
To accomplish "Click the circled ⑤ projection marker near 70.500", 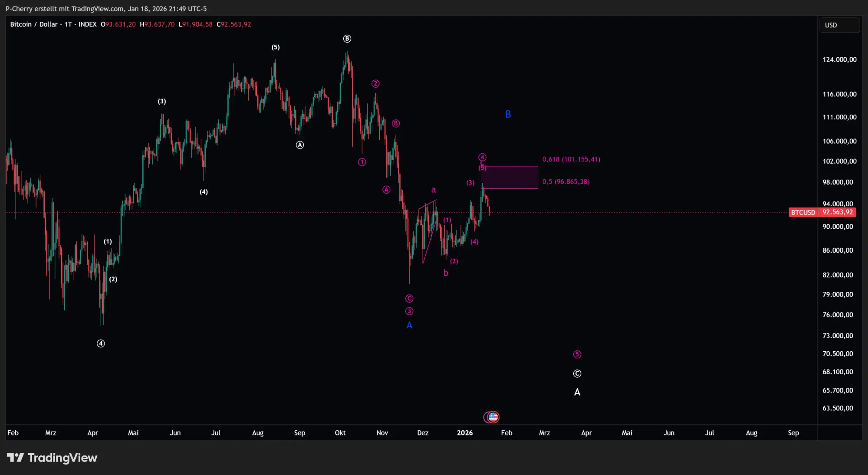I will click(577, 354).
